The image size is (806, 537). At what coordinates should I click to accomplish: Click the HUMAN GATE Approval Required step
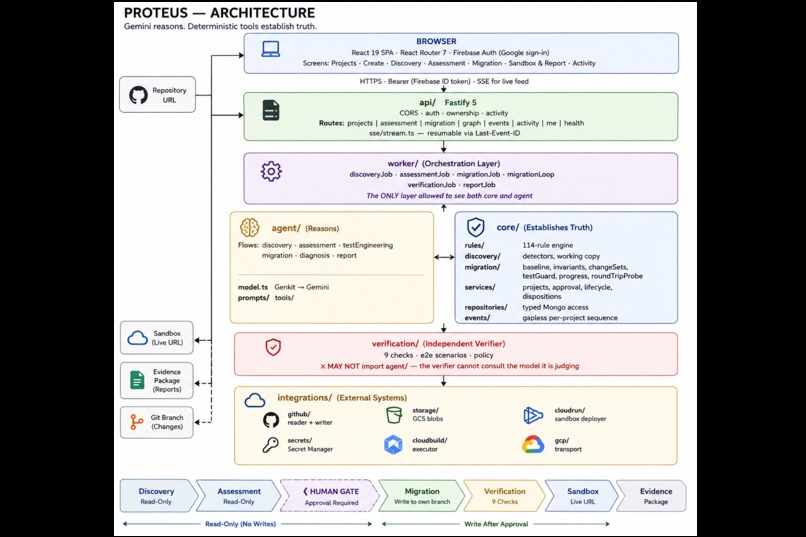330,496
